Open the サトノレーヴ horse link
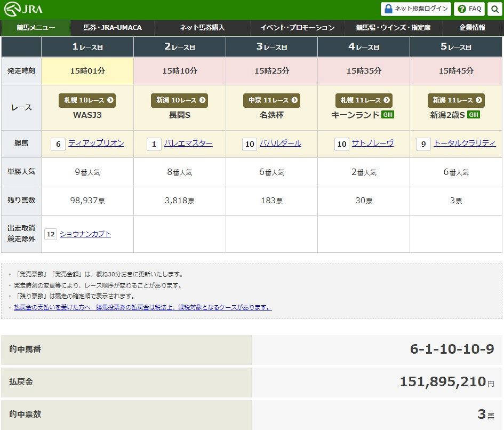This screenshot has height=430, width=504. (374, 143)
